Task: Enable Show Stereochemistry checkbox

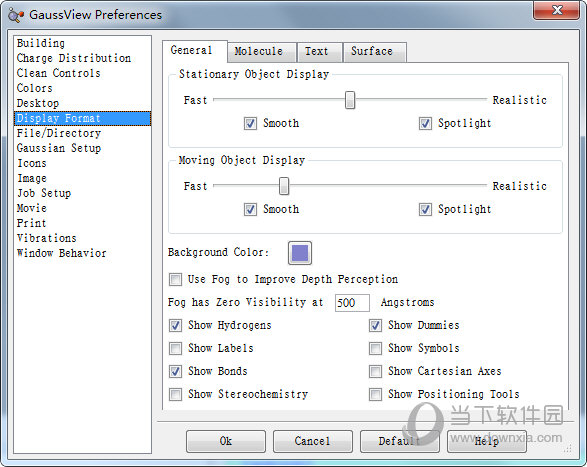Action: pos(175,394)
